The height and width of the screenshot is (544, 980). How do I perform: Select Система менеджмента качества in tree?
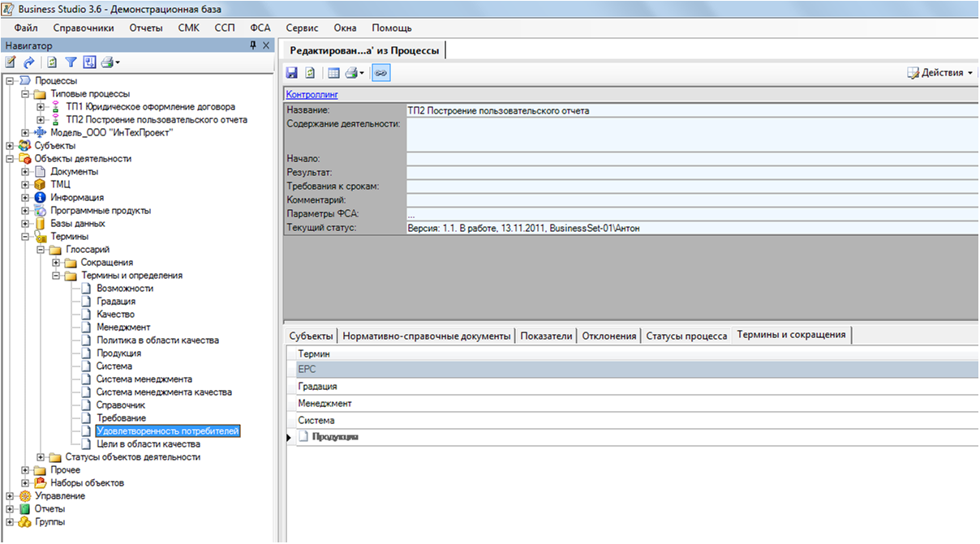(164, 392)
